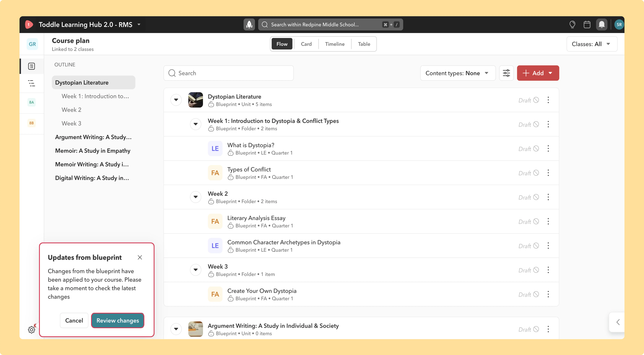Cancel the blueprint updates popup
The width and height of the screenshot is (644, 355).
[x=74, y=320]
